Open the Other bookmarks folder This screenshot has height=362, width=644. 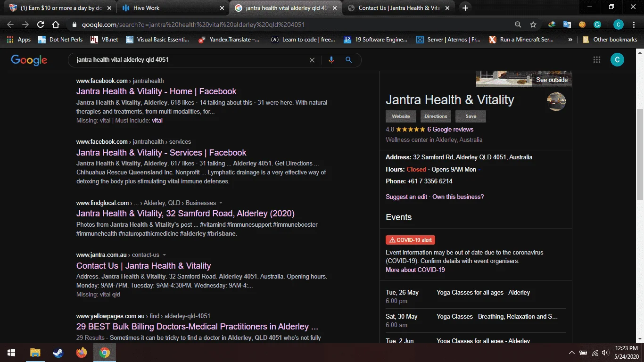click(x=610, y=40)
